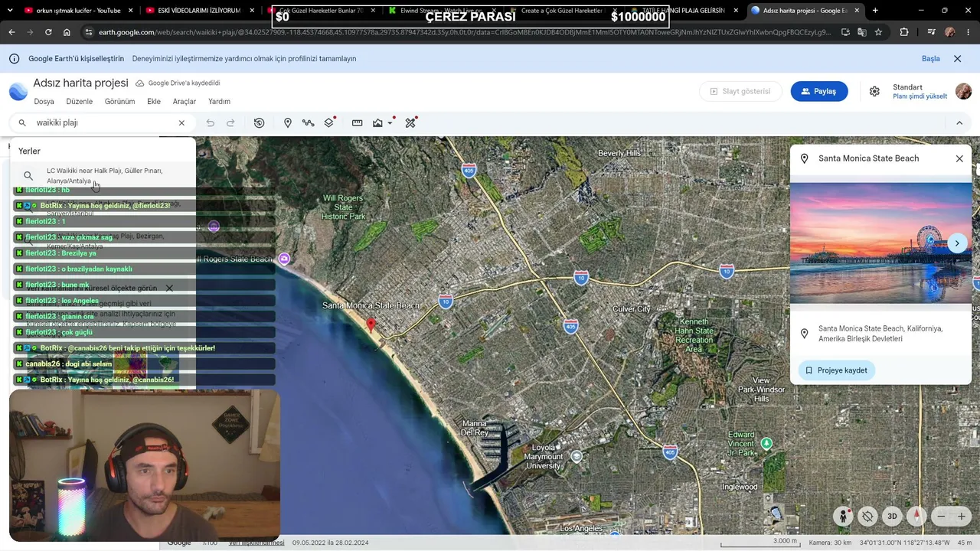Click the redo arrow in the toolbar

click(x=230, y=122)
